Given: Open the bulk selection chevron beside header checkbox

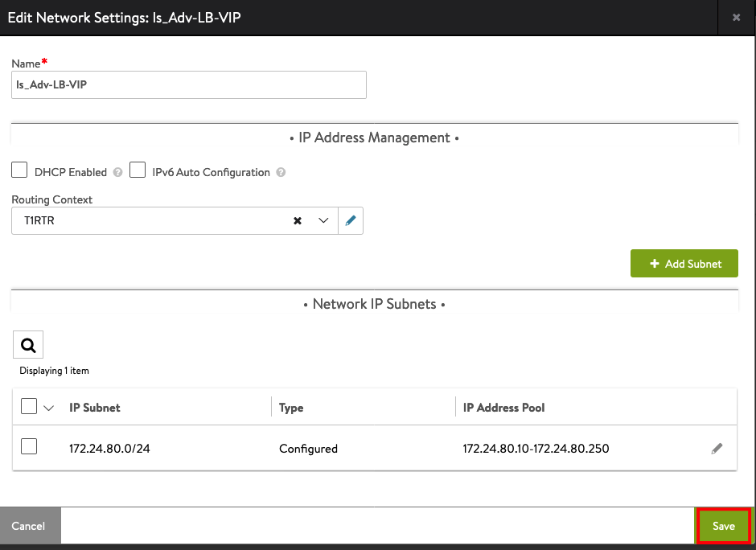Looking at the screenshot, I should [x=49, y=408].
